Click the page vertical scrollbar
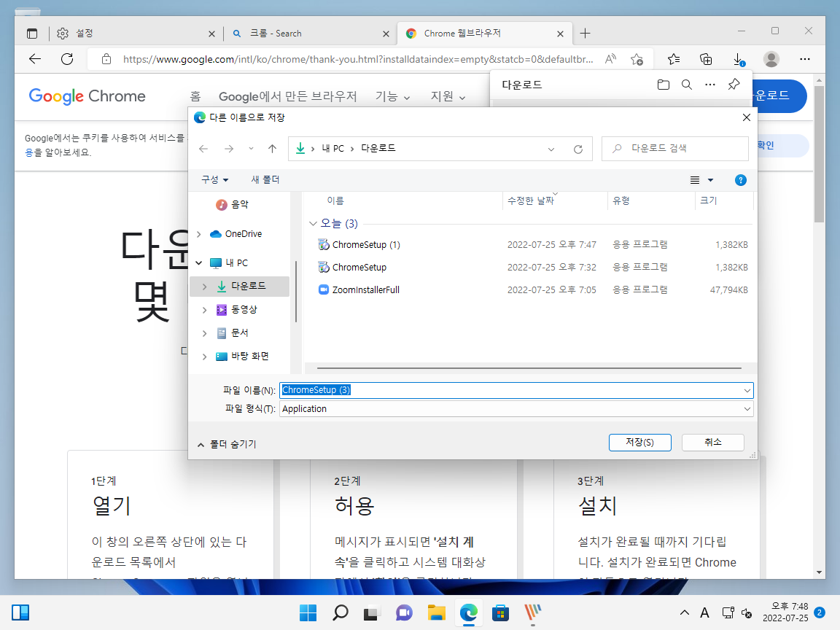This screenshot has width=840, height=630. (x=819, y=153)
